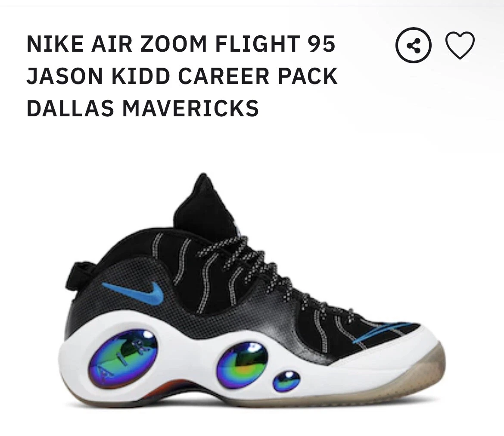
Task: Click the "DALLAS MAVERICKS" title line
Action: point(143,108)
